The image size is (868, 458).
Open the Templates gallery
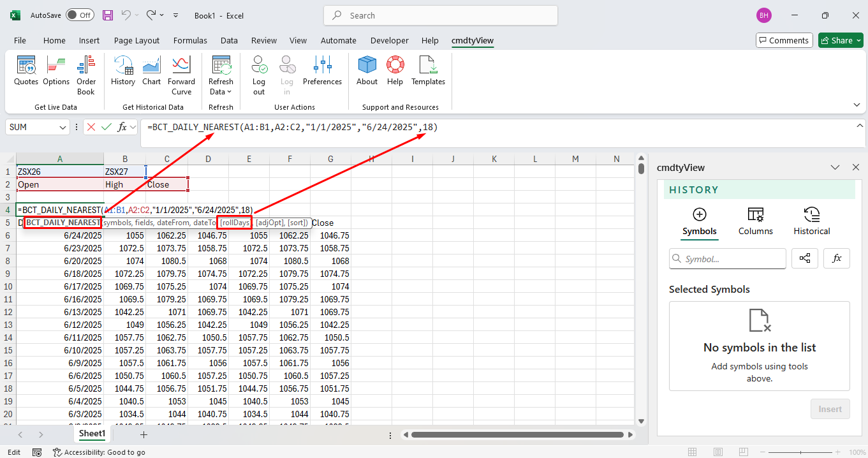click(x=428, y=71)
